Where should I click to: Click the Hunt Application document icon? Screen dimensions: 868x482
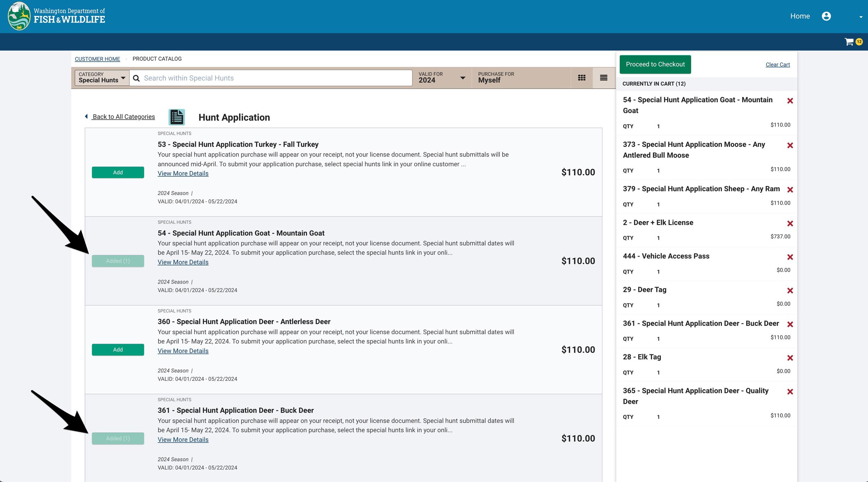(x=177, y=117)
